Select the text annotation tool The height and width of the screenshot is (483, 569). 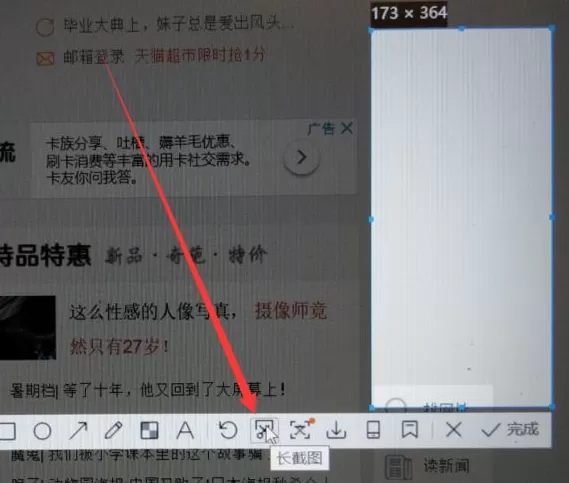tap(185, 431)
